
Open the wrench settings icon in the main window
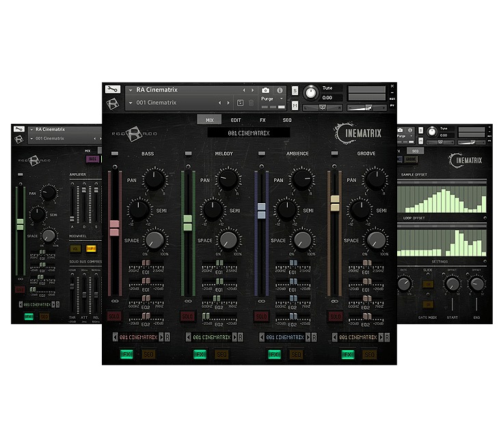[113, 89]
